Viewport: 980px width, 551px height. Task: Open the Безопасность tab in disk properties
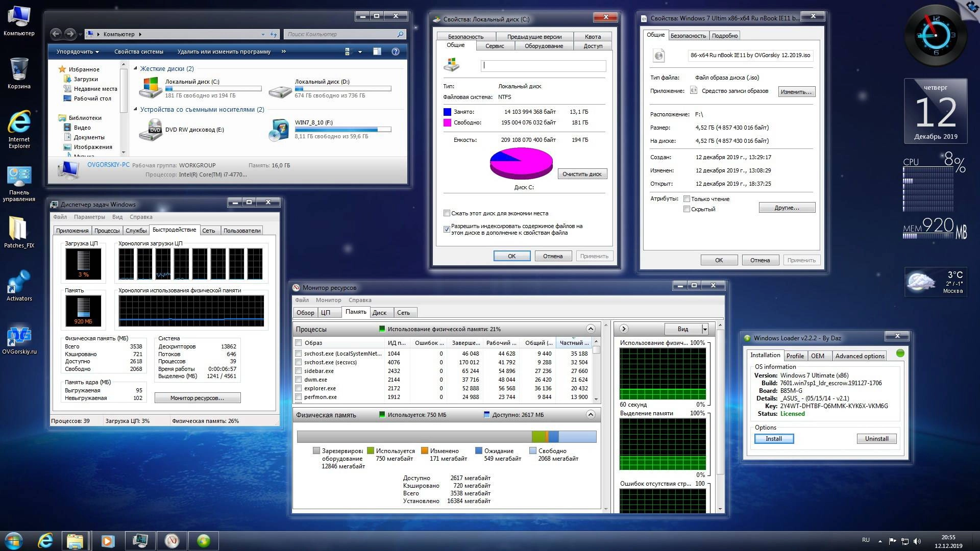tap(465, 37)
